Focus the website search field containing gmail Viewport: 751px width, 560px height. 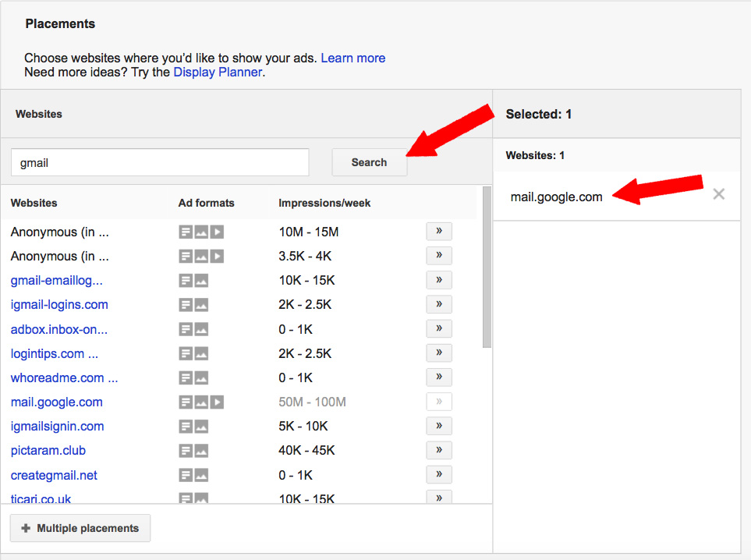[160, 162]
